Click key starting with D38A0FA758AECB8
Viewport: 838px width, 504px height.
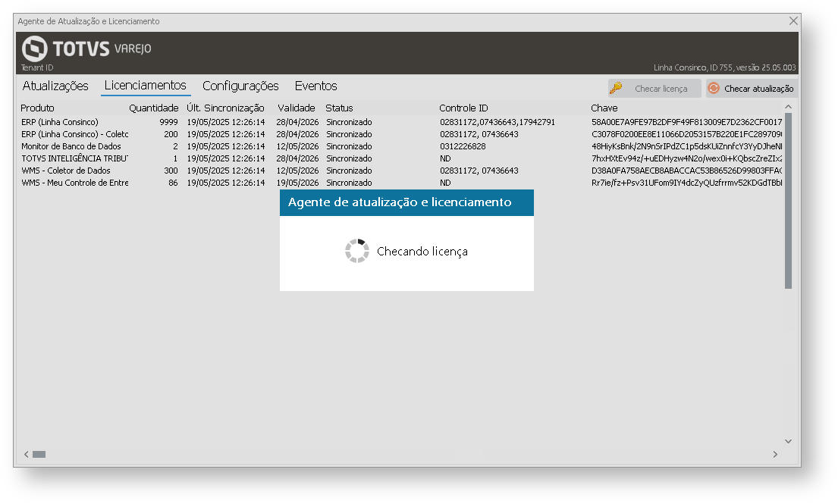687,171
